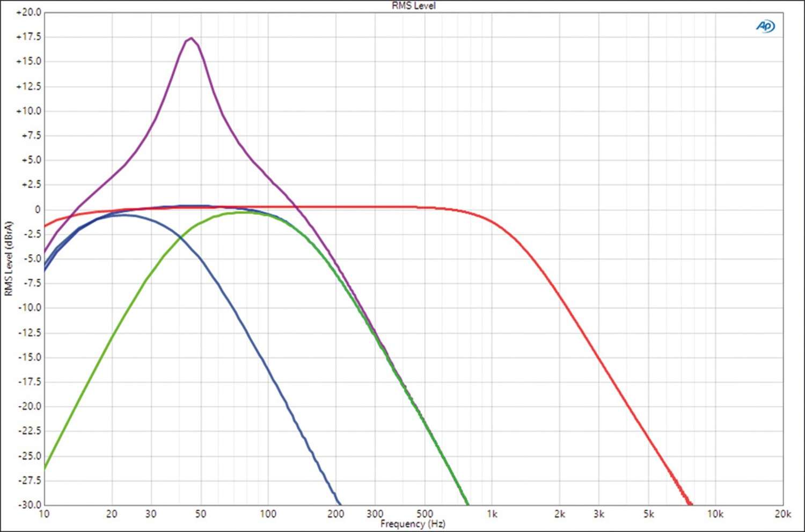Click the +5.0 y-axis tick label
Viewport: 805px width, 532px height.
tap(31, 160)
